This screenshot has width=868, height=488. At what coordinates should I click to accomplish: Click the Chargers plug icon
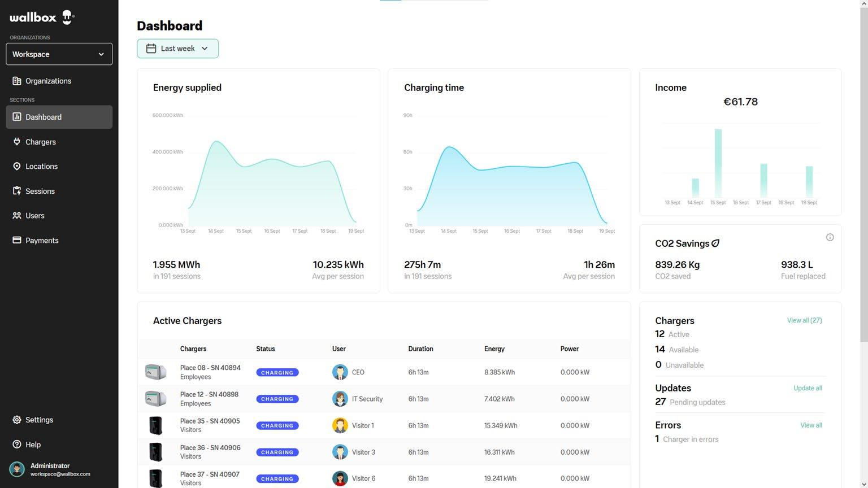tap(17, 142)
